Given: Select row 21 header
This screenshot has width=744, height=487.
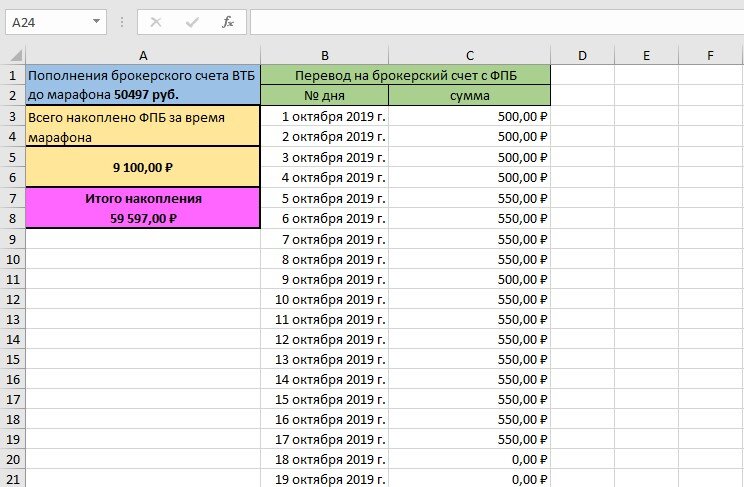Looking at the screenshot, I should point(13,478).
